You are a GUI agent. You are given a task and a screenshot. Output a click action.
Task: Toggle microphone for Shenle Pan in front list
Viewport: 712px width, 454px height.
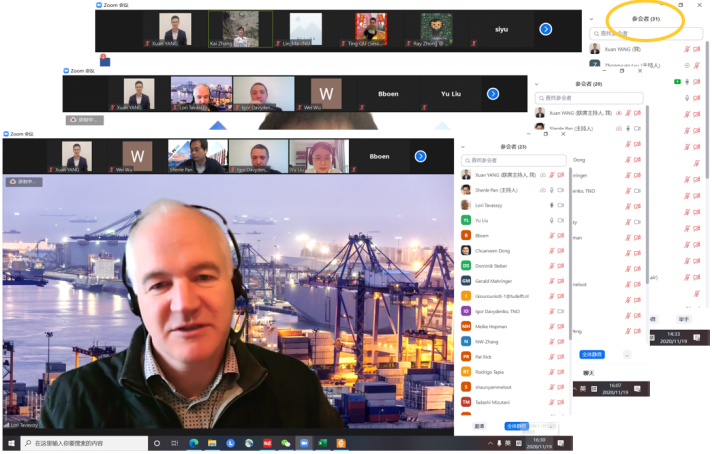pos(552,190)
